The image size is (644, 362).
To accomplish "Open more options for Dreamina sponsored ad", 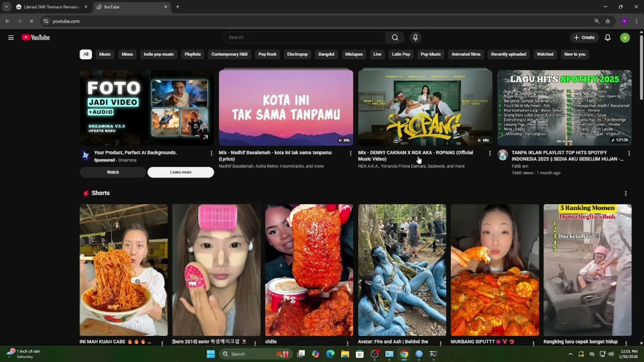I will [x=211, y=153].
